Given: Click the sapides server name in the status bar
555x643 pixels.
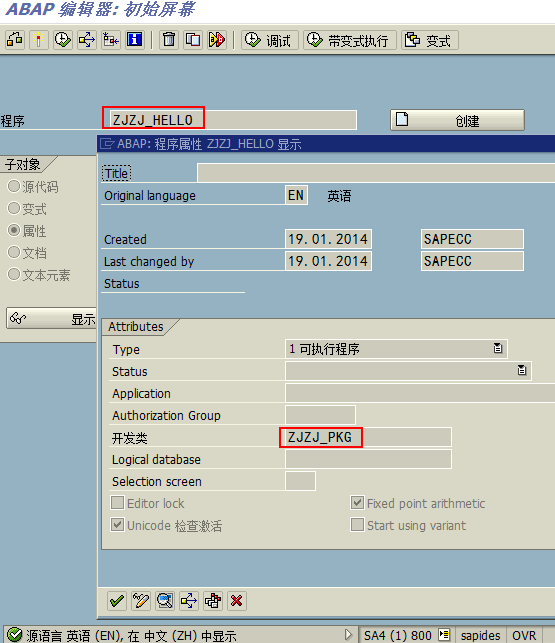Looking at the screenshot, I should point(480,636).
